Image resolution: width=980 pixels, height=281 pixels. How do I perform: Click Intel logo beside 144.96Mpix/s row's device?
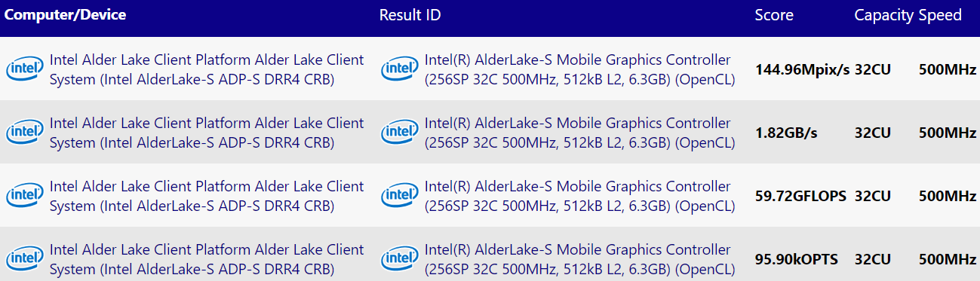tap(25, 69)
